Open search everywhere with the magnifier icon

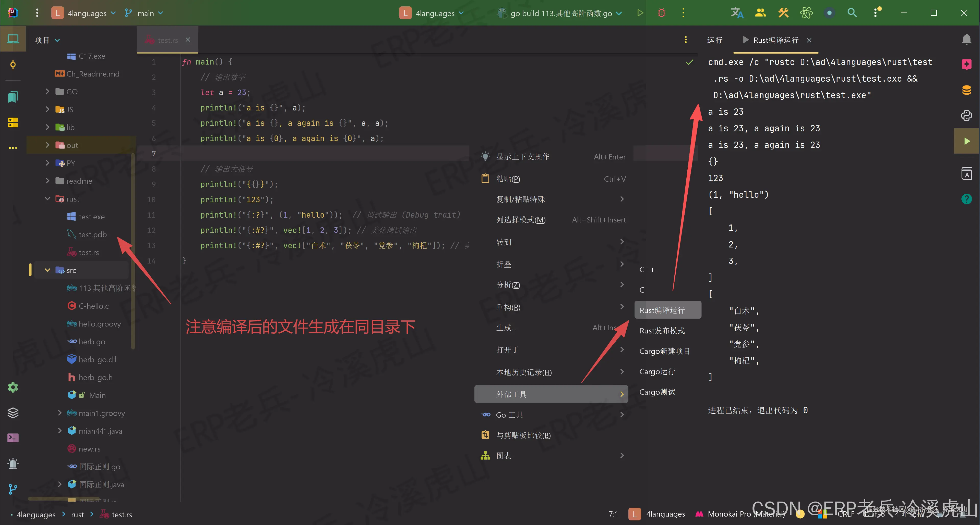pyautogui.click(x=852, y=12)
